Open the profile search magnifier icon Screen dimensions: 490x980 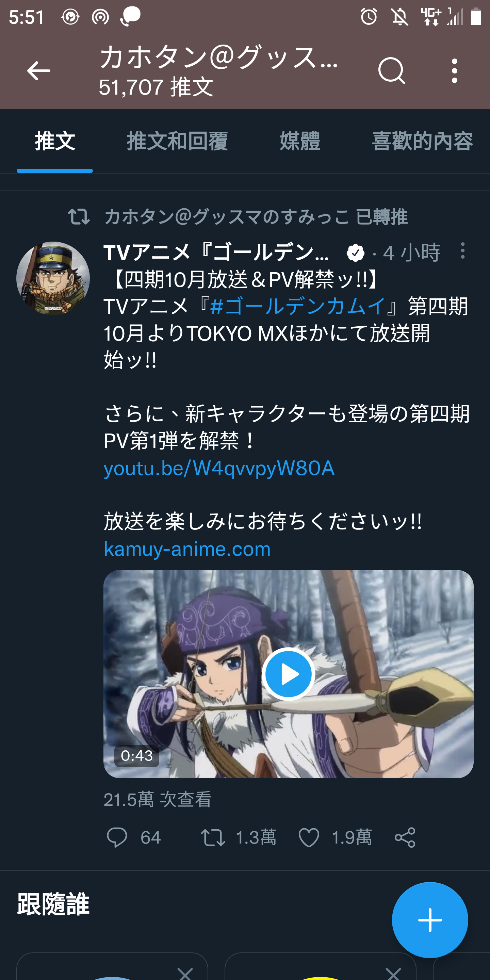(391, 71)
